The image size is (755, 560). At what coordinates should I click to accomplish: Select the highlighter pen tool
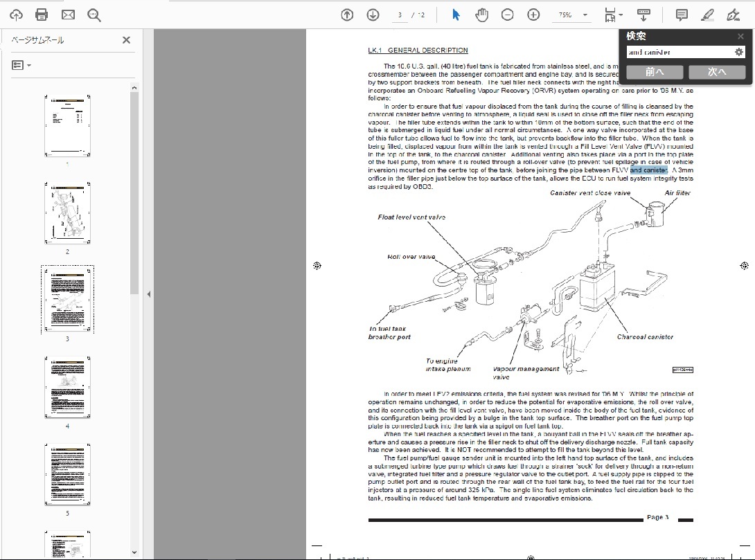coord(707,15)
